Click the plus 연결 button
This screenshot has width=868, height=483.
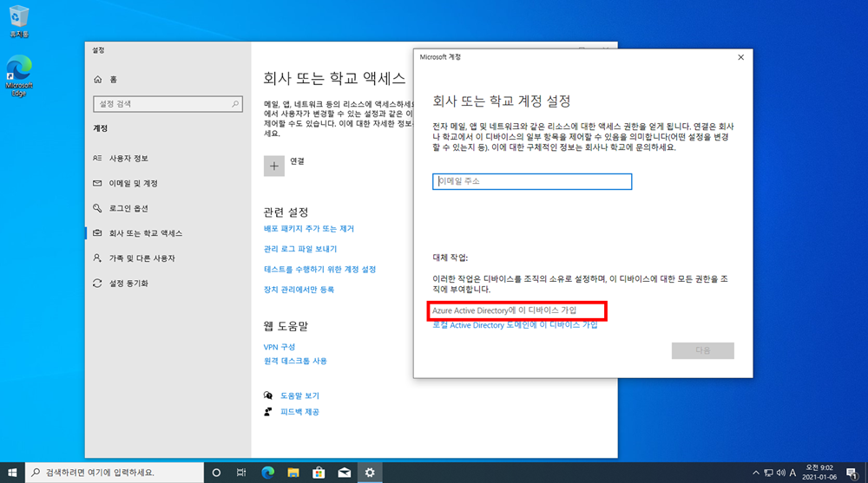coord(274,166)
